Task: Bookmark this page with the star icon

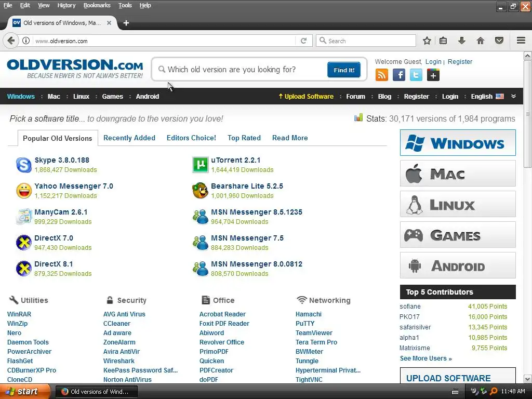Action: (x=427, y=41)
